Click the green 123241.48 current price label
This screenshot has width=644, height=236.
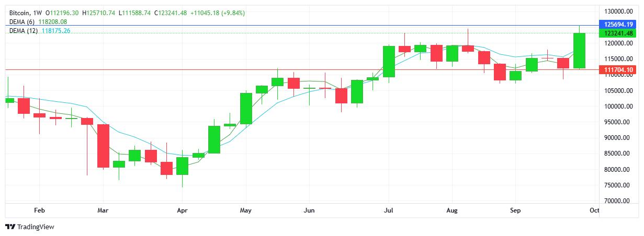(619, 32)
